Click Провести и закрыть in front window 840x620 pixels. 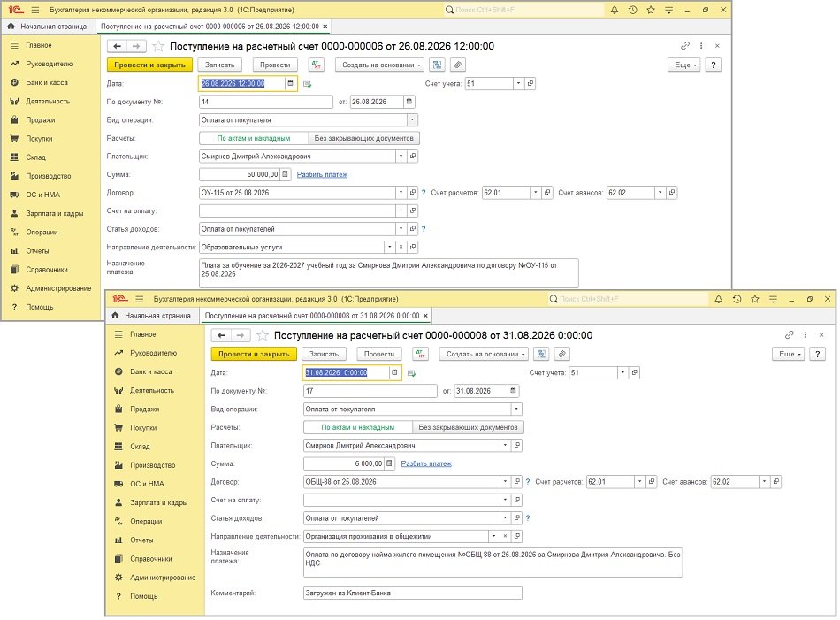pos(254,354)
